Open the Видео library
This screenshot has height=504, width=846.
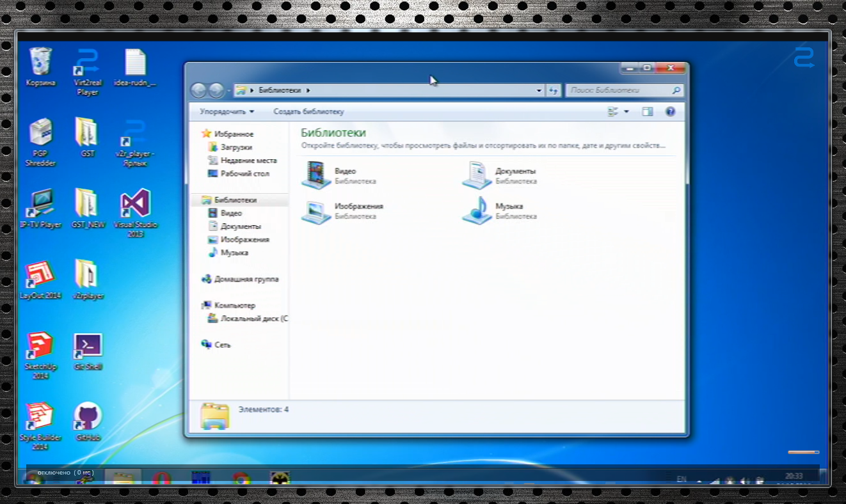coord(339,175)
